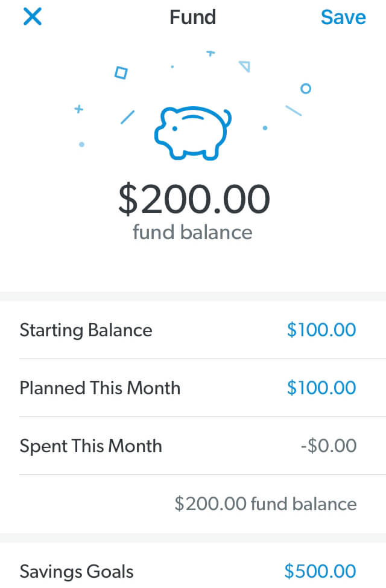
Task: Tap the circle confetti icon at right
Action: click(x=306, y=89)
